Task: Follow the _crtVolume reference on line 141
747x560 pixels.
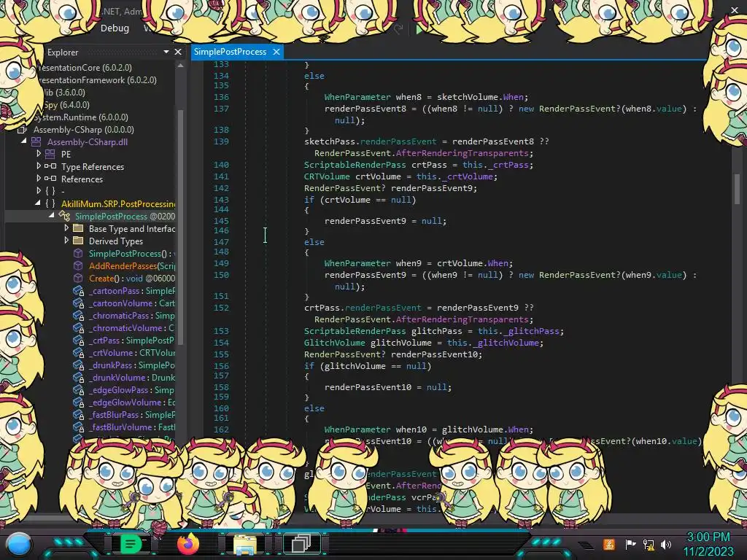Action: pyautogui.click(x=468, y=176)
